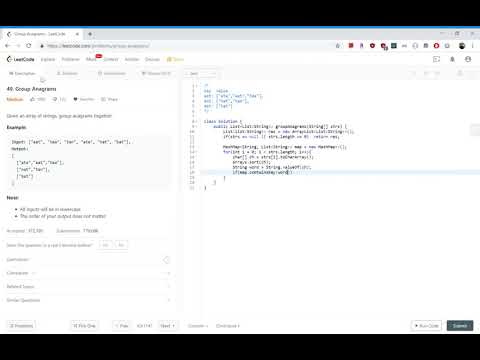
Task: Expand the Companies section
Action: tap(88, 273)
